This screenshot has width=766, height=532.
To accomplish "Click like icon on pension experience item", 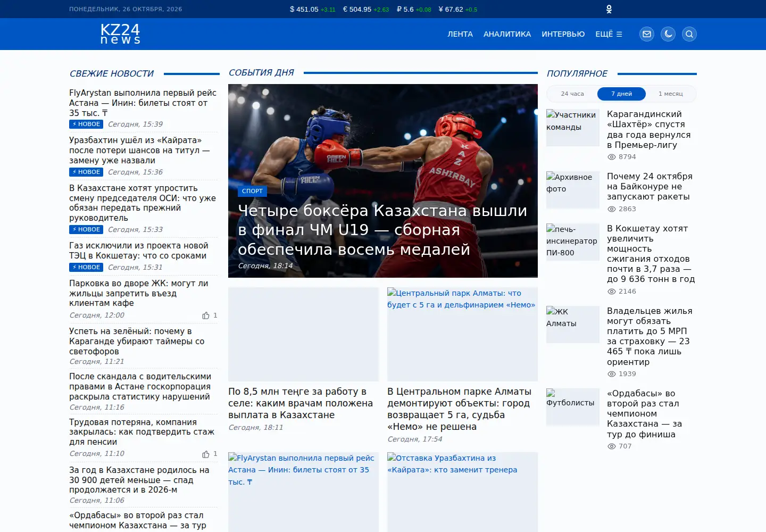I will coord(206,454).
